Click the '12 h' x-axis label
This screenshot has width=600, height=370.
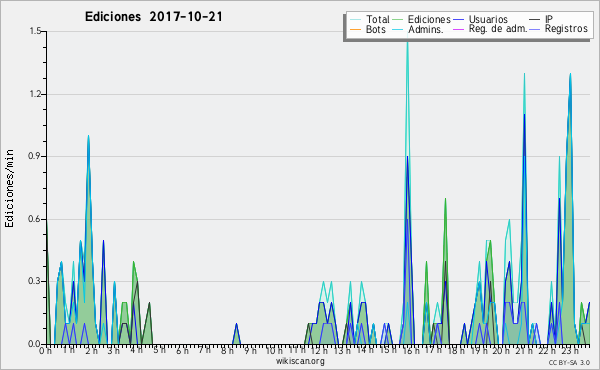click(319, 350)
